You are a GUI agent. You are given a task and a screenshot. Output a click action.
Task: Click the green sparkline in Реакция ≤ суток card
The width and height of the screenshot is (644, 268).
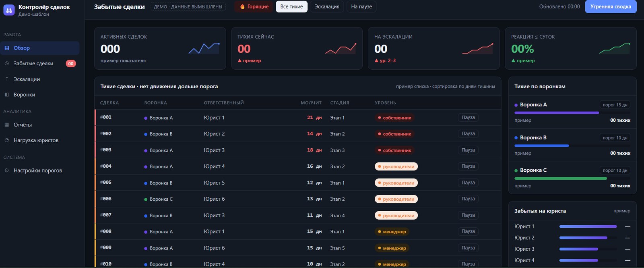pyautogui.click(x=615, y=48)
